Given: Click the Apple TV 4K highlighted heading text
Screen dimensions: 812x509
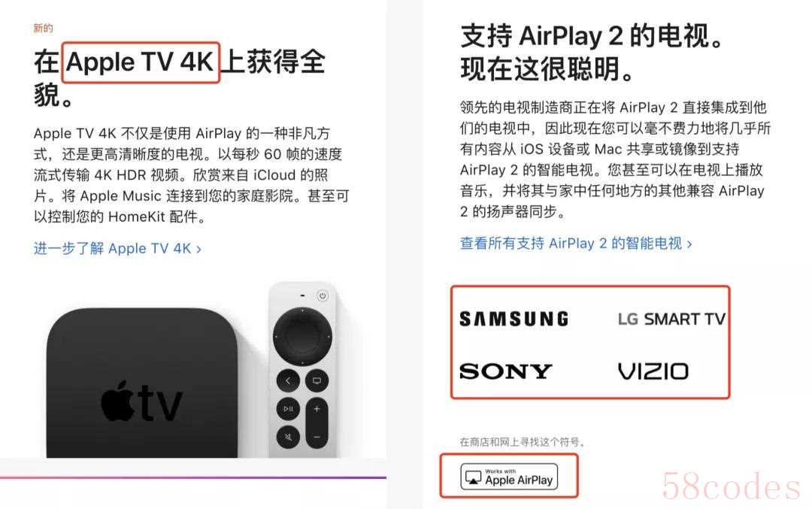Looking at the screenshot, I should tap(140, 62).
